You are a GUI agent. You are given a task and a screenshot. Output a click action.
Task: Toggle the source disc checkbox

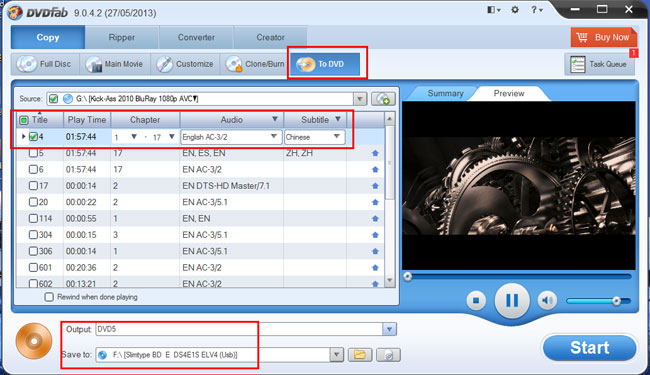click(x=53, y=99)
